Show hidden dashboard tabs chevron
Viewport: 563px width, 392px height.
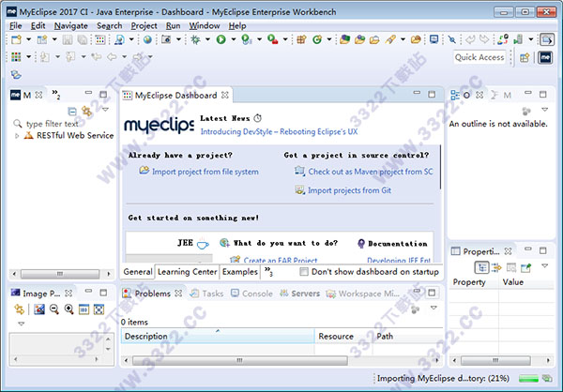(x=268, y=271)
